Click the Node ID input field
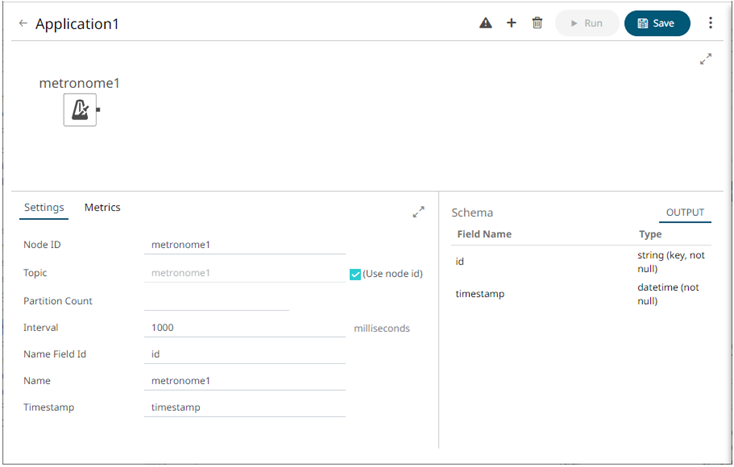The width and height of the screenshot is (734, 467). click(244, 245)
